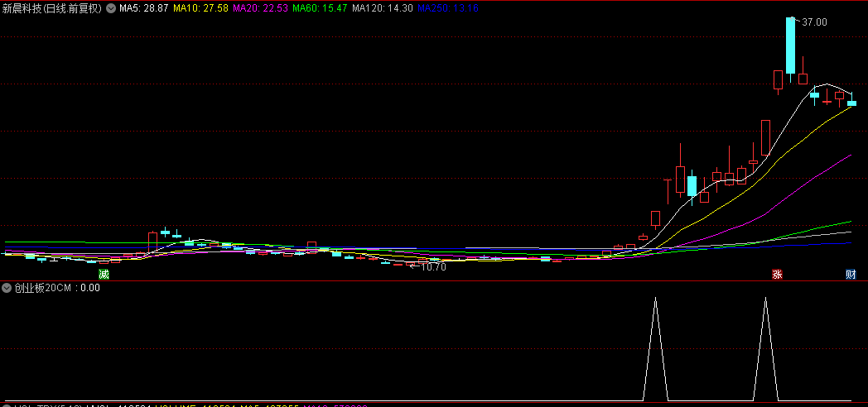Click the 10.70 low price label
The height and width of the screenshot is (407, 868).
click(x=433, y=267)
